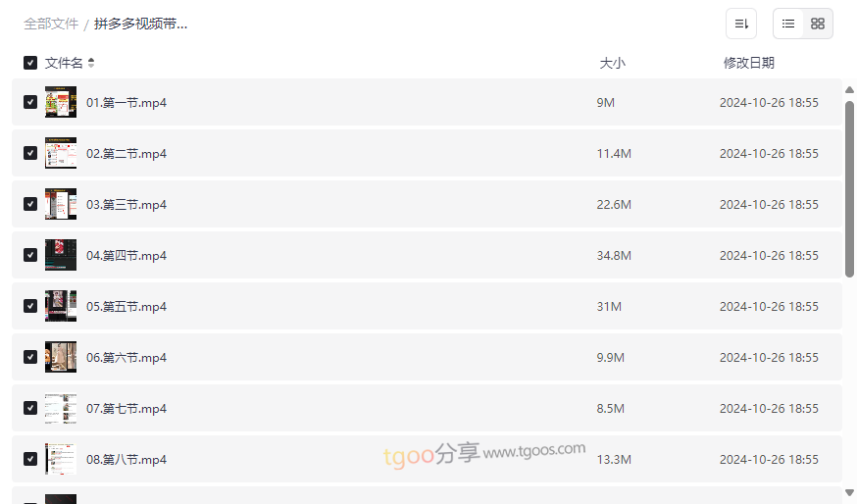Screen dimensions: 857x504
Task: Click the 01.第一节.mp4 video thumbnail
Action: 61,102
